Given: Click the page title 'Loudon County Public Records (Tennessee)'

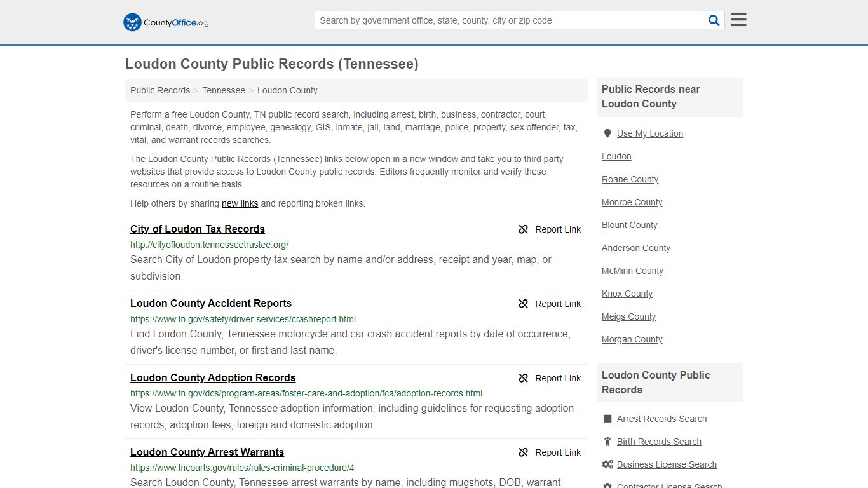Looking at the screenshot, I should [272, 64].
